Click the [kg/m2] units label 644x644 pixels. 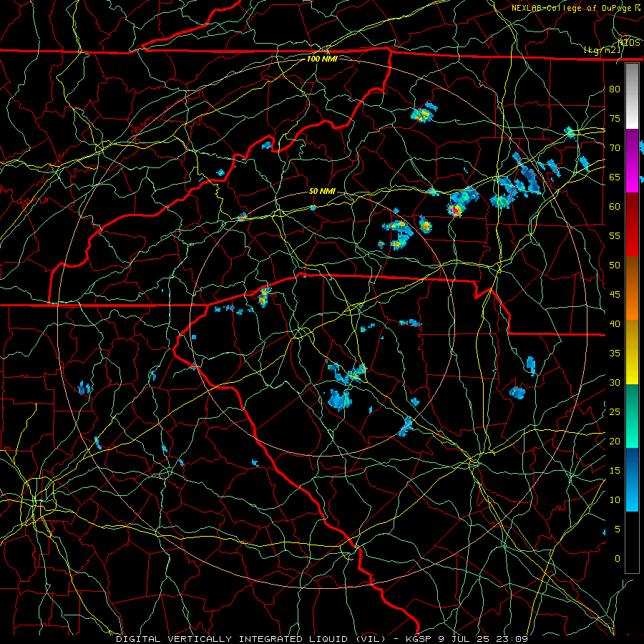(x=602, y=50)
